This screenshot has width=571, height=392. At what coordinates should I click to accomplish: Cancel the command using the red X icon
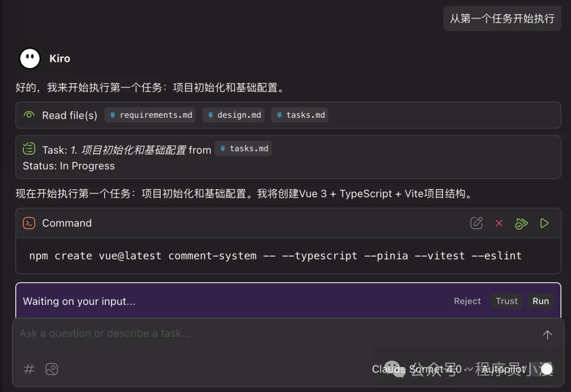pos(499,223)
